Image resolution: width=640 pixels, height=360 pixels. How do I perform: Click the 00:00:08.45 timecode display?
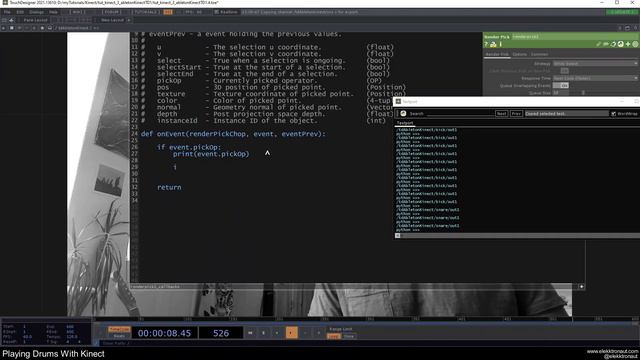point(164,333)
